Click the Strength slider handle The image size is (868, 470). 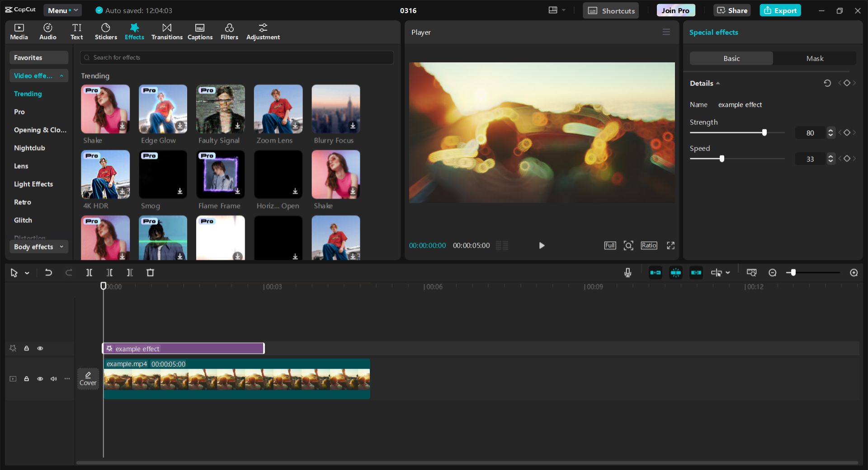(764, 132)
